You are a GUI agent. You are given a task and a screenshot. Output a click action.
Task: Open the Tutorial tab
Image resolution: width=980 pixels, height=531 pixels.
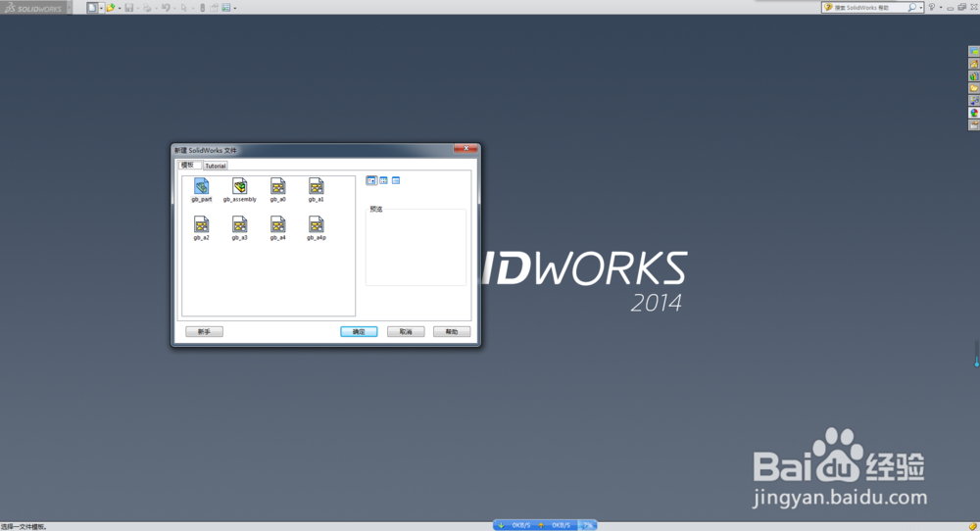(216, 166)
